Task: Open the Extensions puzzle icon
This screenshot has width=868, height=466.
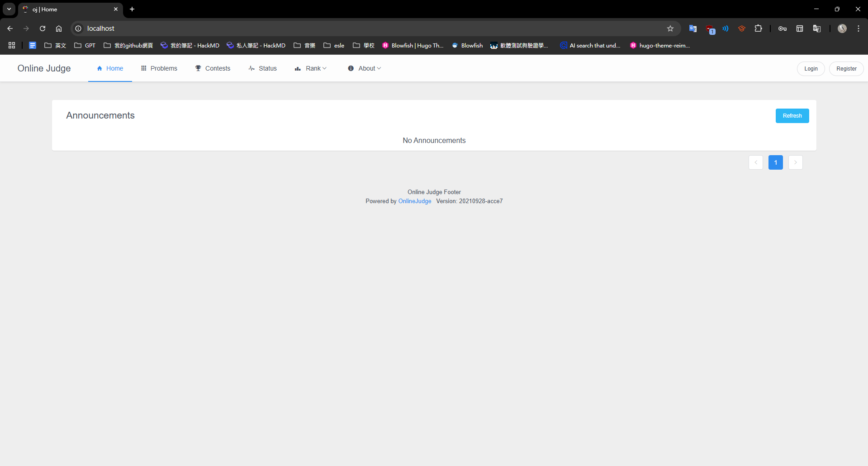Action: point(759,29)
